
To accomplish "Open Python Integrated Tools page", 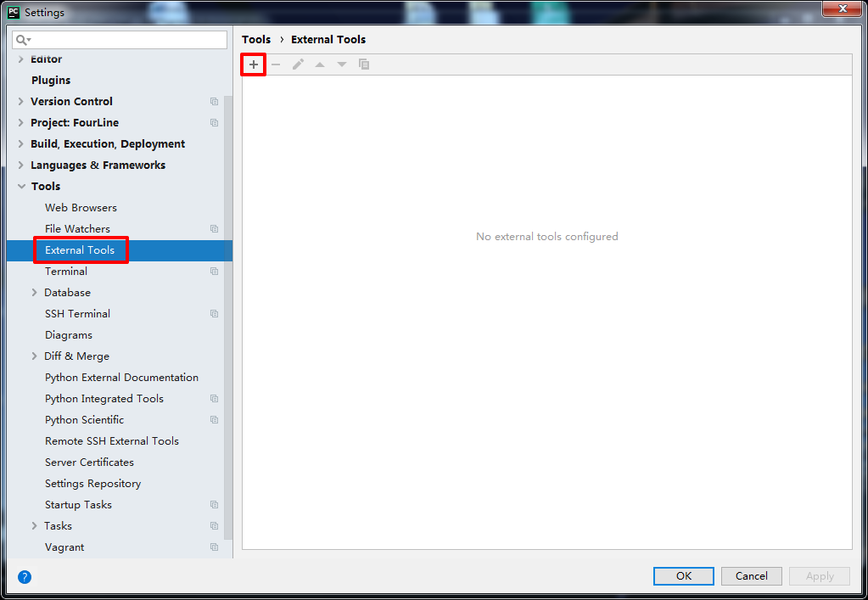I will click(x=104, y=399).
